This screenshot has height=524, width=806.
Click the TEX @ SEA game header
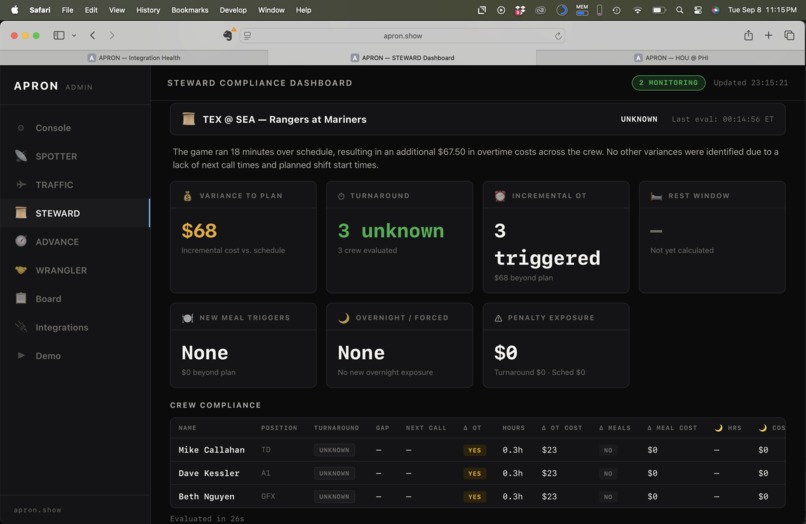point(478,119)
